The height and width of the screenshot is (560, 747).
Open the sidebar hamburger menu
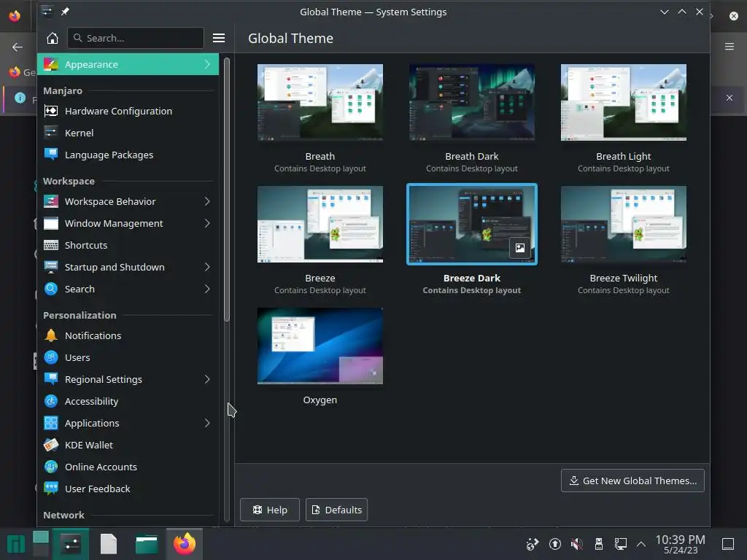[x=219, y=38]
